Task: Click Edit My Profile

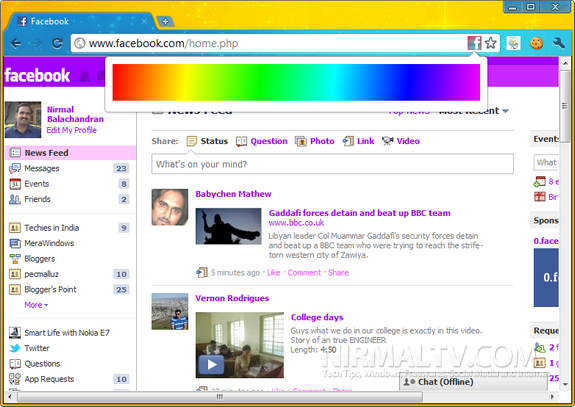Action: coord(72,130)
